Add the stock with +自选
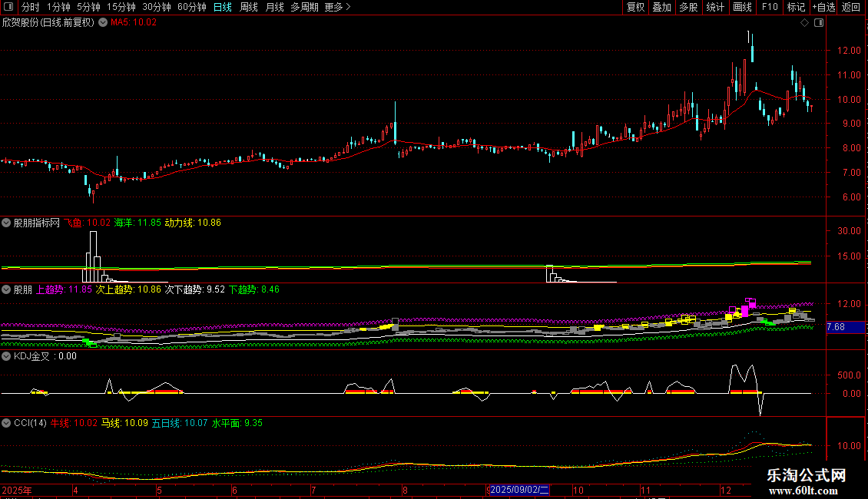 coord(823,7)
